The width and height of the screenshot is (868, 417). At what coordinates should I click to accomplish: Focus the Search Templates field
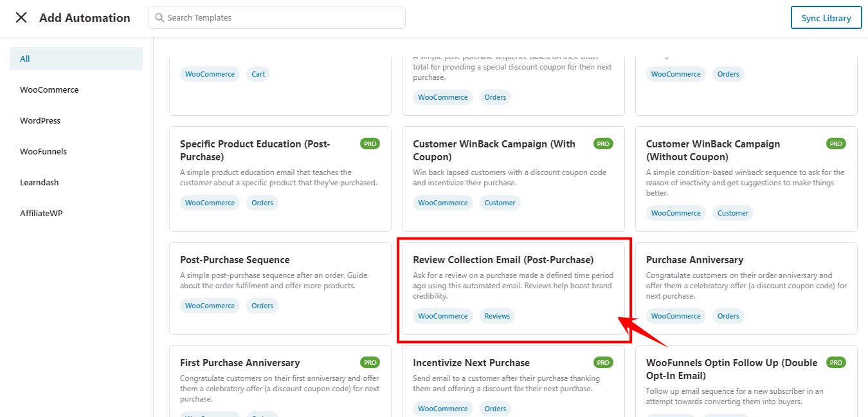tap(283, 18)
